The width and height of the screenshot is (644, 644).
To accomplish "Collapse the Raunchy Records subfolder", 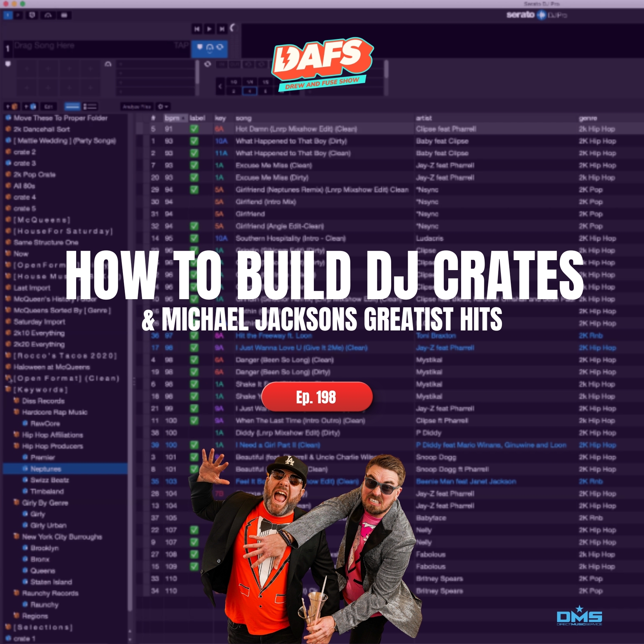I will pyautogui.click(x=17, y=593).
